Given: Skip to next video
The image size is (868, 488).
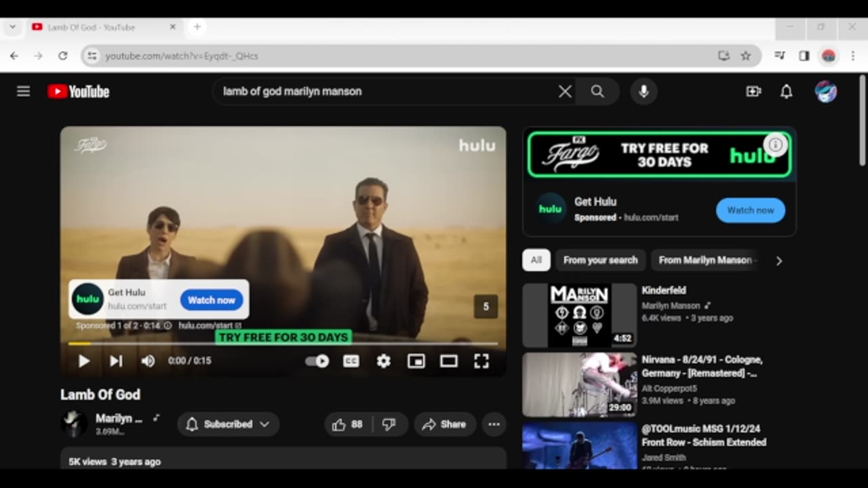Looking at the screenshot, I should (x=116, y=361).
